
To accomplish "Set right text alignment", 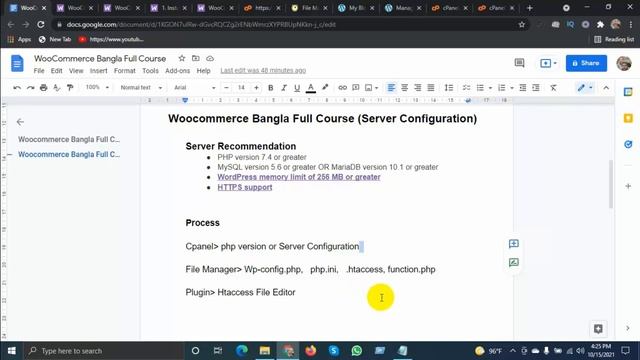I will pyautogui.click(x=418, y=88).
